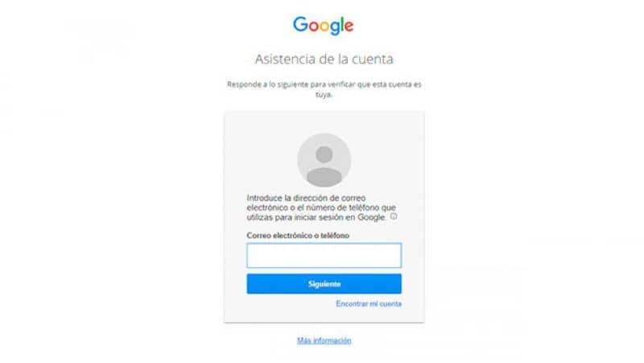Click the yellow 'o' in the Google logo

[x=324, y=27]
